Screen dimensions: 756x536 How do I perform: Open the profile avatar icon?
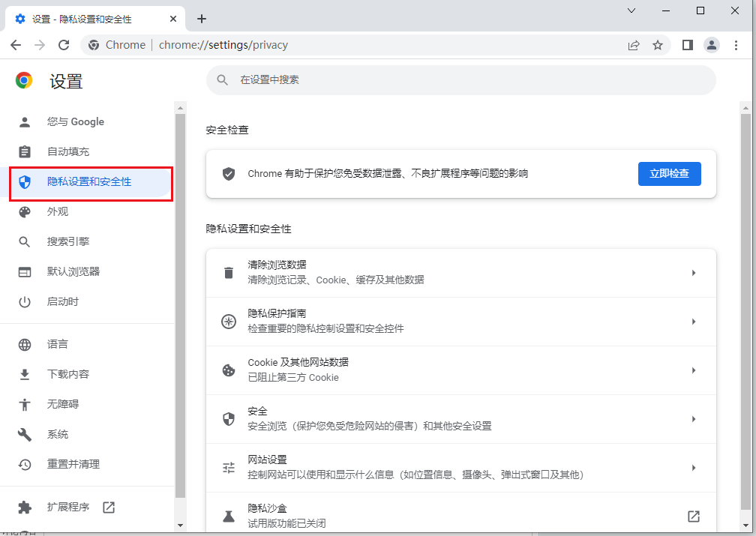[x=712, y=45]
